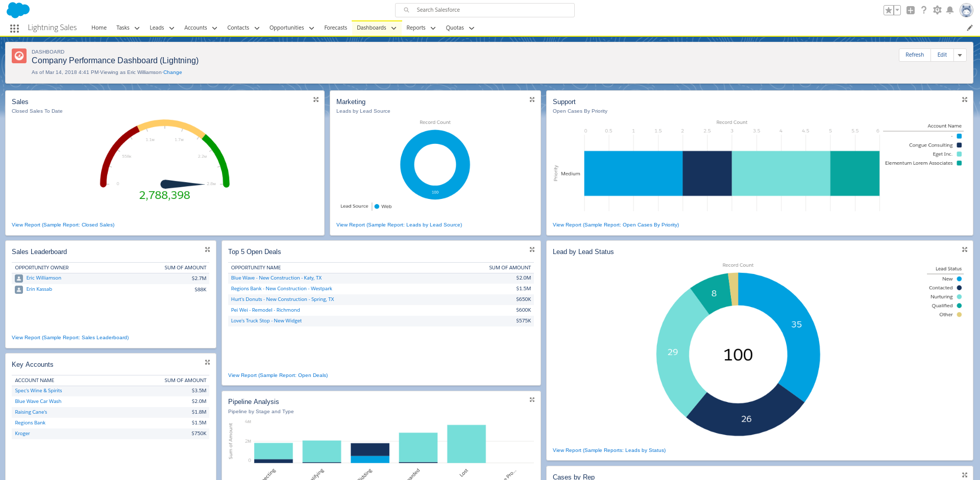Open the Eric Williamson owner link
The height and width of the screenshot is (480, 980).
pyautogui.click(x=43, y=278)
